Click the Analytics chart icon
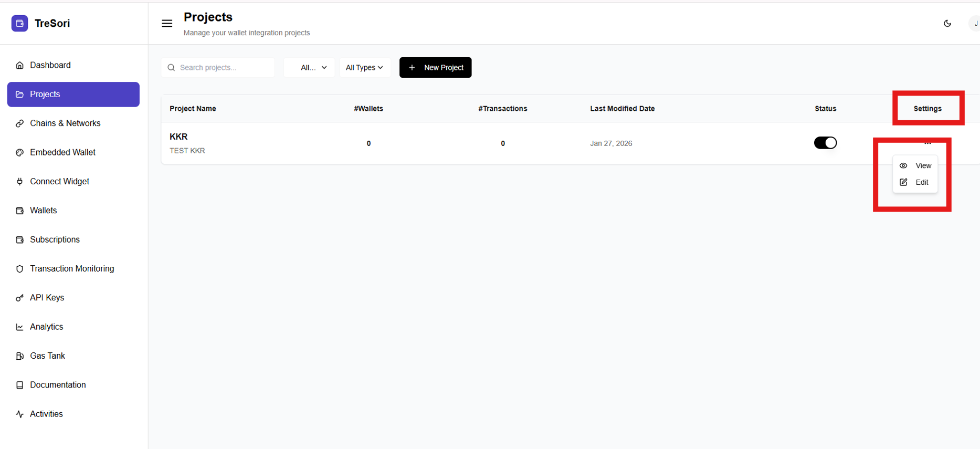 point(20,327)
